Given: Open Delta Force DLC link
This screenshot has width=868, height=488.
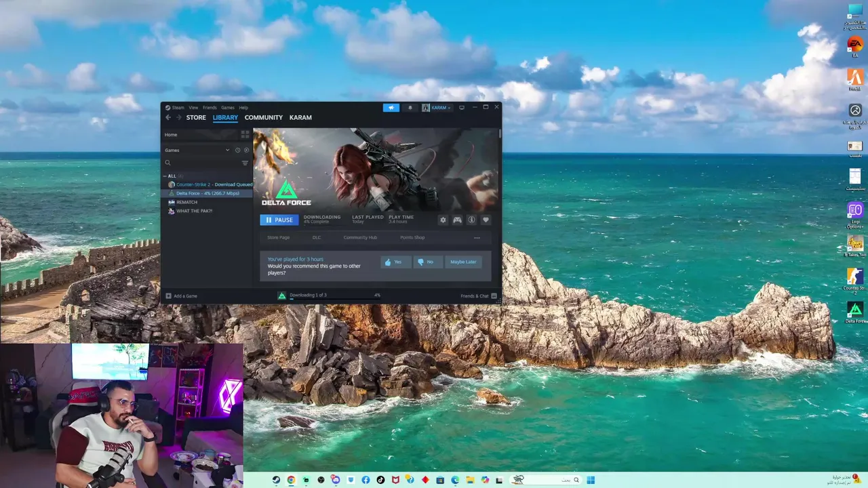Looking at the screenshot, I should (x=317, y=237).
